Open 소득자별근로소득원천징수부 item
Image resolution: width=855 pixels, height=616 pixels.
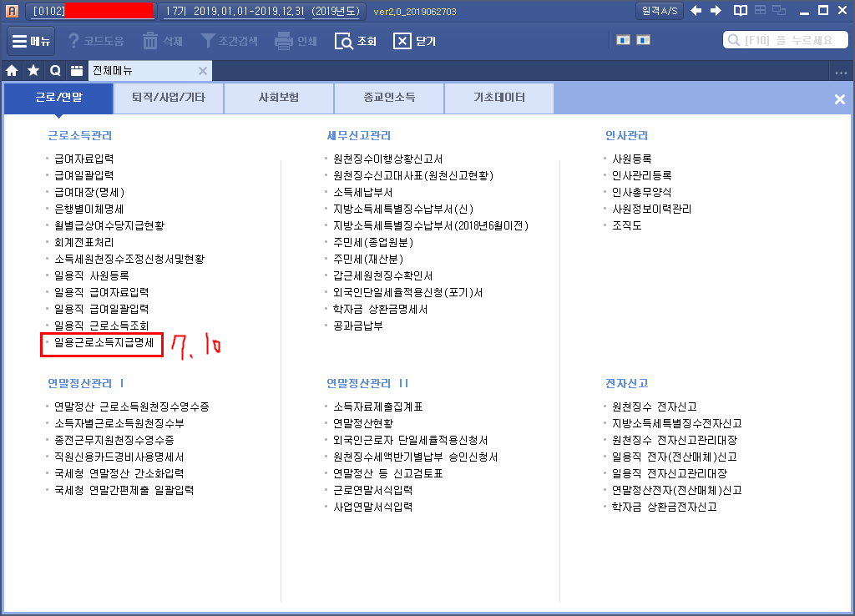[119, 423]
